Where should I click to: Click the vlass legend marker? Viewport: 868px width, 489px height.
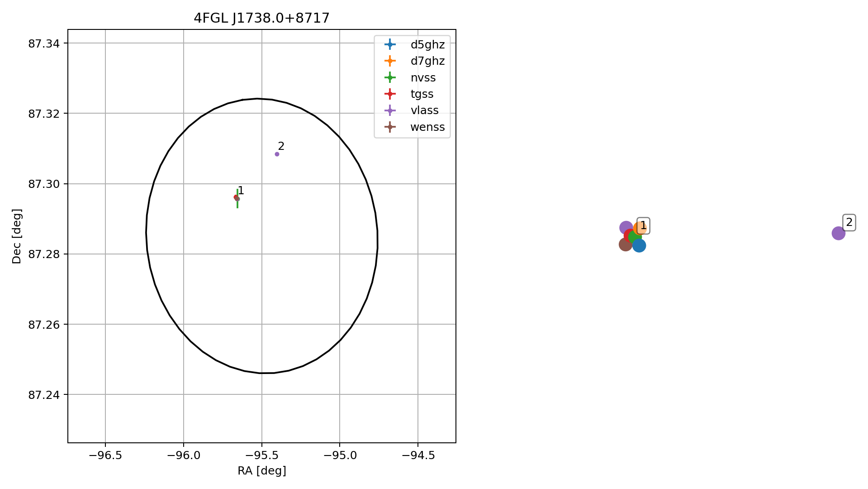(x=389, y=110)
